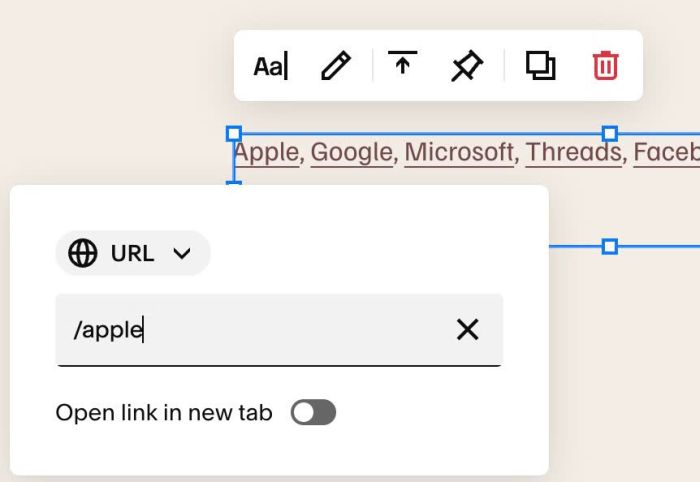Click the Threads link text
700x482 pixels.
[x=574, y=152]
